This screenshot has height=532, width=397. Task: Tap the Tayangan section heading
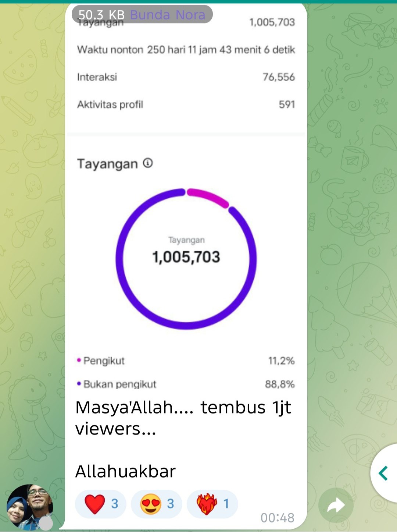(107, 164)
